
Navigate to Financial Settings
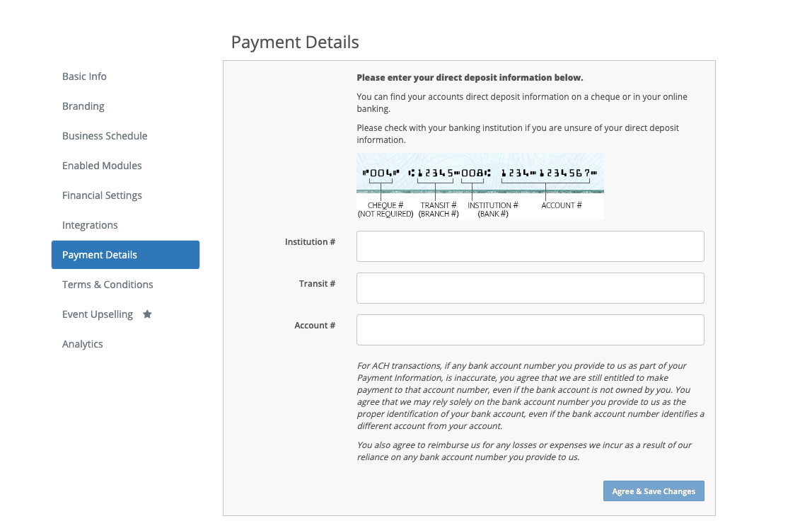(x=102, y=195)
